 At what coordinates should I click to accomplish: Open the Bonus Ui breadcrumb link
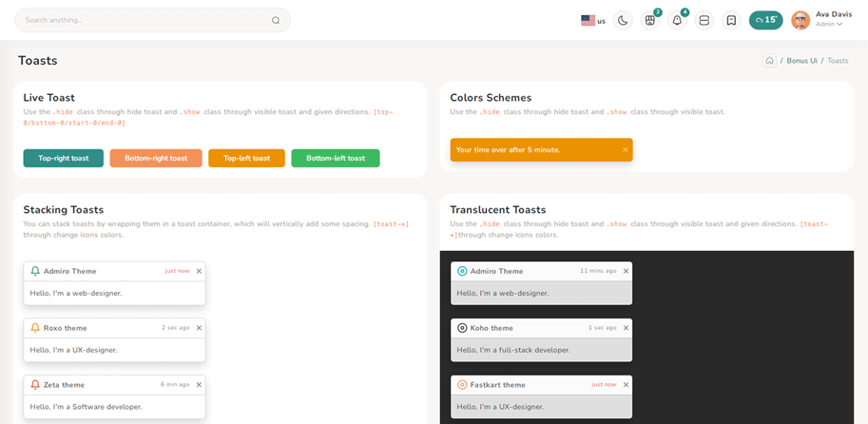[x=801, y=61]
